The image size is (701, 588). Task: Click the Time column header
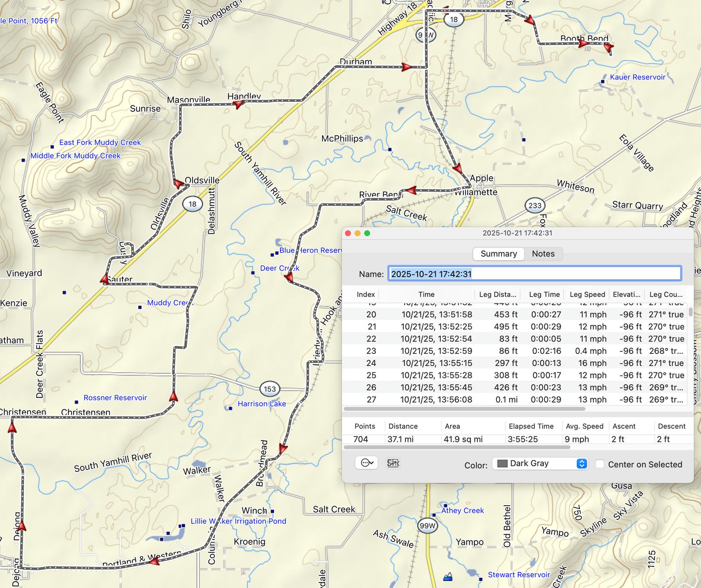tap(426, 294)
